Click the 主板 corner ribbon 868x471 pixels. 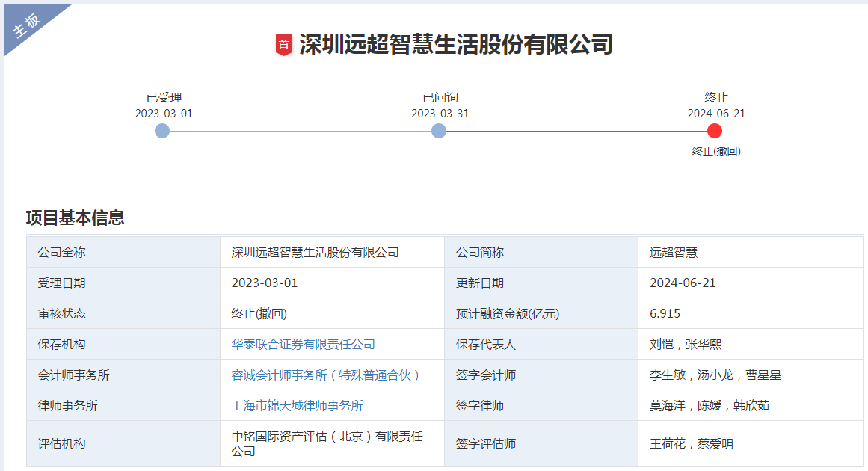(28, 25)
